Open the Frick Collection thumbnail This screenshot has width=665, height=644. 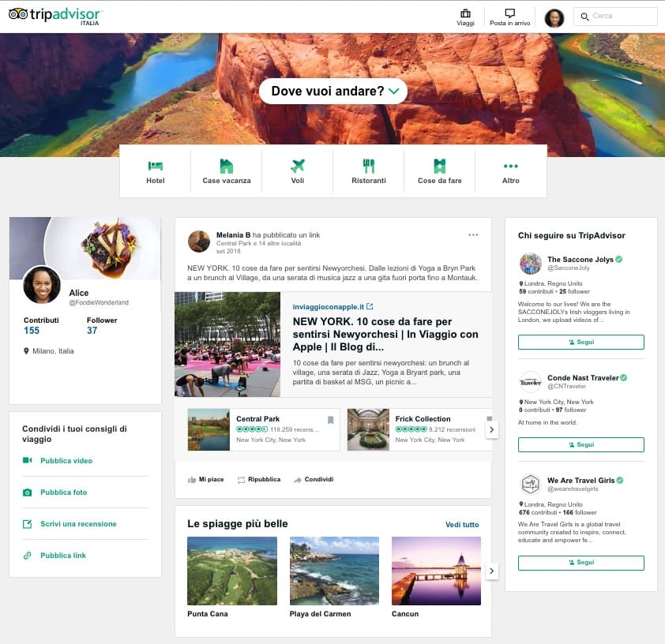(368, 429)
